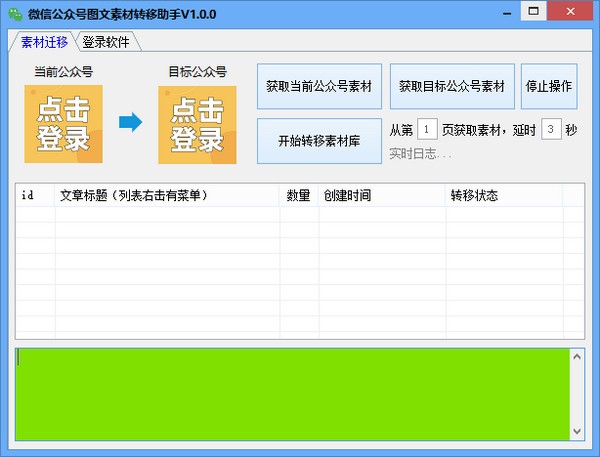The width and height of the screenshot is (600, 457).
Task: Click the blue arrow between accounts
Action: click(x=130, y=122)
